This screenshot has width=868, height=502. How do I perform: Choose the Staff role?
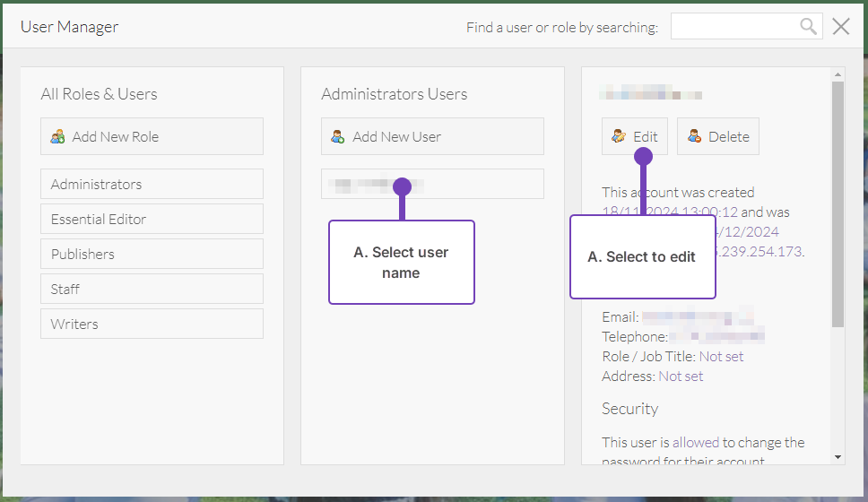coord(152,289)
